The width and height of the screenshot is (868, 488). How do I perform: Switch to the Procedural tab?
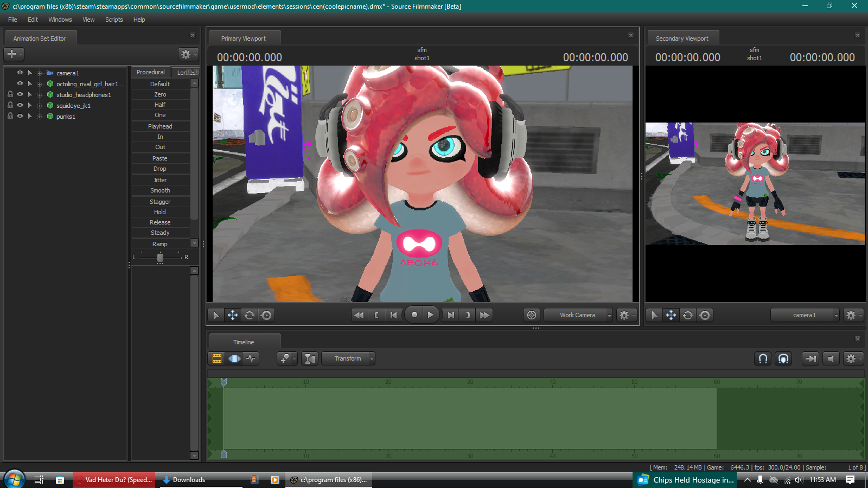(150, 72)
